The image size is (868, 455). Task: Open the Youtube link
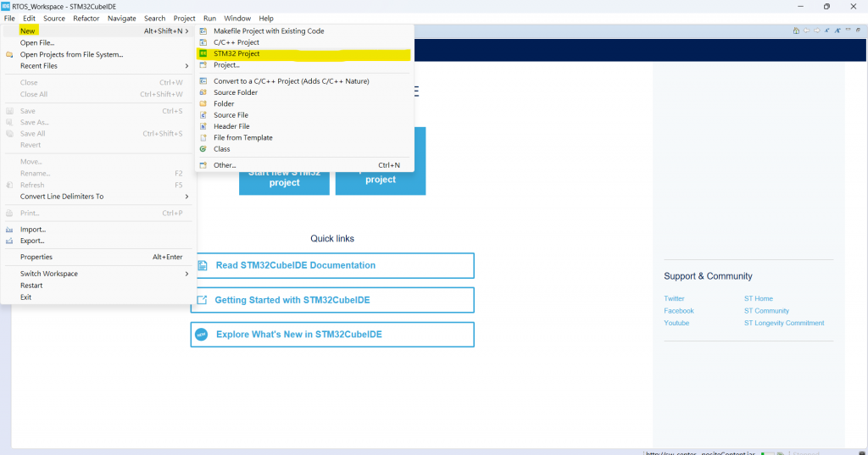(676, 323)
